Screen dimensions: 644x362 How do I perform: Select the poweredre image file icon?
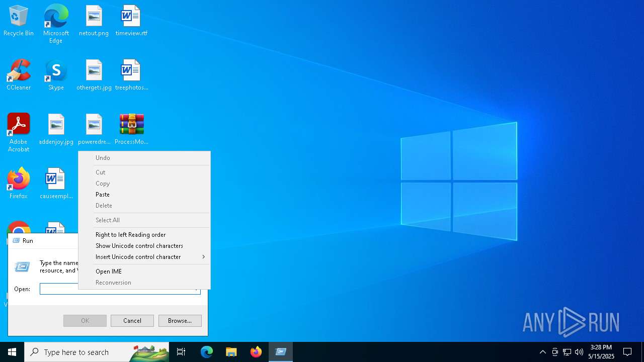point(94,130)
